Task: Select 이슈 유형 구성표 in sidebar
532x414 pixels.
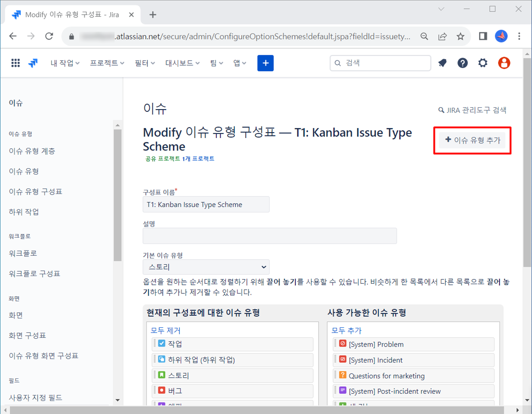Action: (x=35, y=191)
